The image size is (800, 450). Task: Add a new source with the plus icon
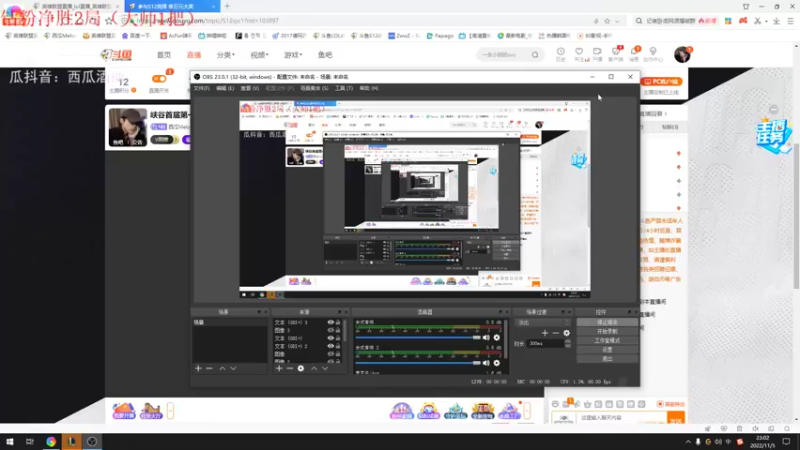coord(279,368)
